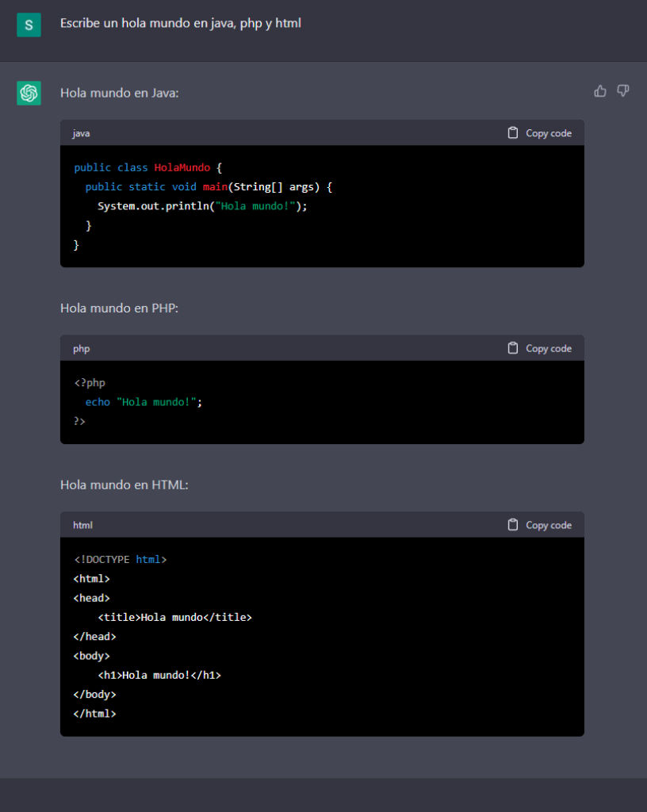
Task: Click the green user avatar labeled S
Action: tap(29, 25)
